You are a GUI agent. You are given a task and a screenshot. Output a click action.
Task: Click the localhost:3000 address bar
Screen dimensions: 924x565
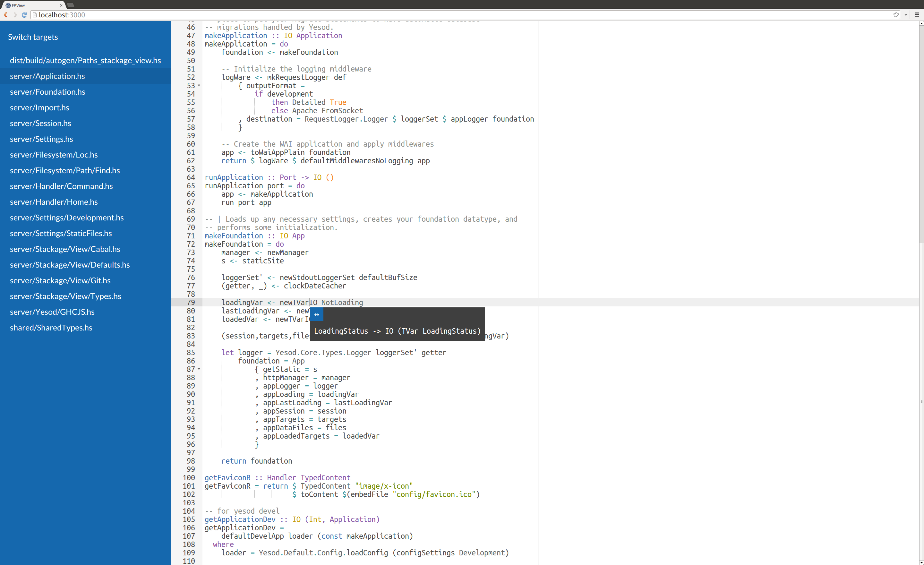(x=450, y=15)
